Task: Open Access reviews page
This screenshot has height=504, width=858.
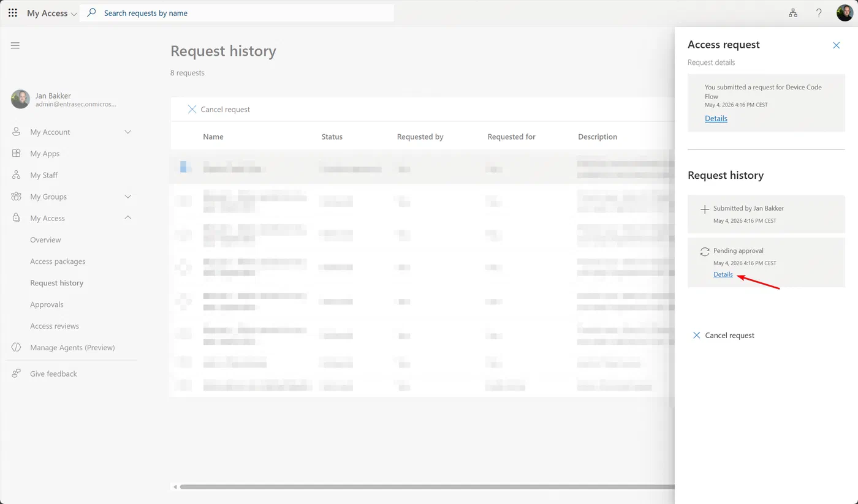Action: [55, 326]
